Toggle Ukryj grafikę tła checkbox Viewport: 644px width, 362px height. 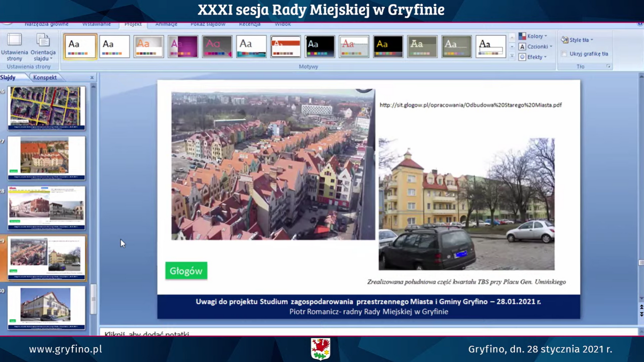(x=564, y=54)
